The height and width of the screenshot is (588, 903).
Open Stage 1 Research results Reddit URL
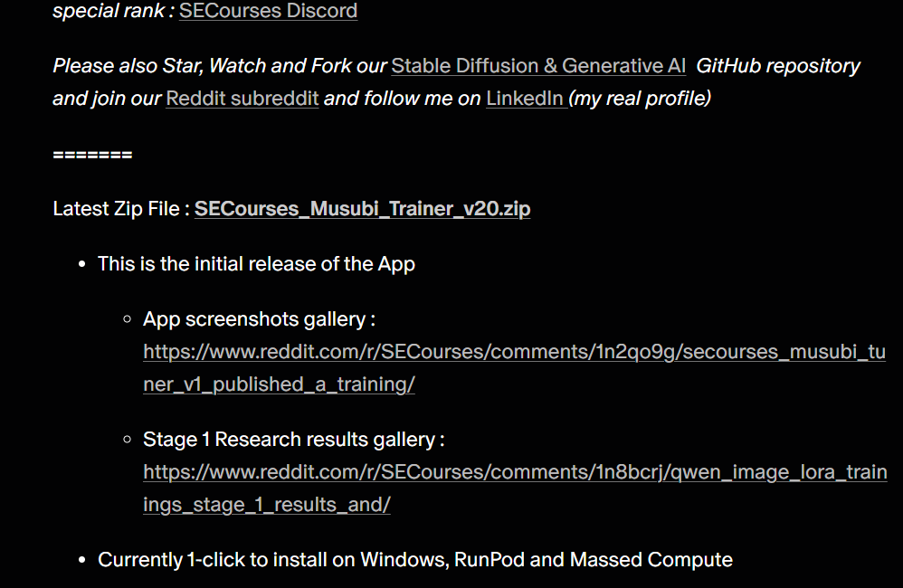coord(514,472)
